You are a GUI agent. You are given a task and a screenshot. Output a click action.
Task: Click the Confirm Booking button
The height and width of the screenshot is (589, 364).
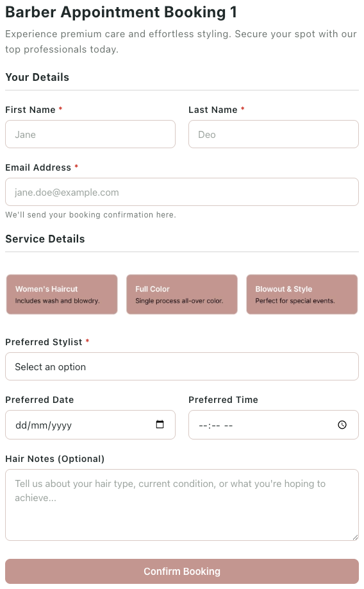click(x=182, y=571)
